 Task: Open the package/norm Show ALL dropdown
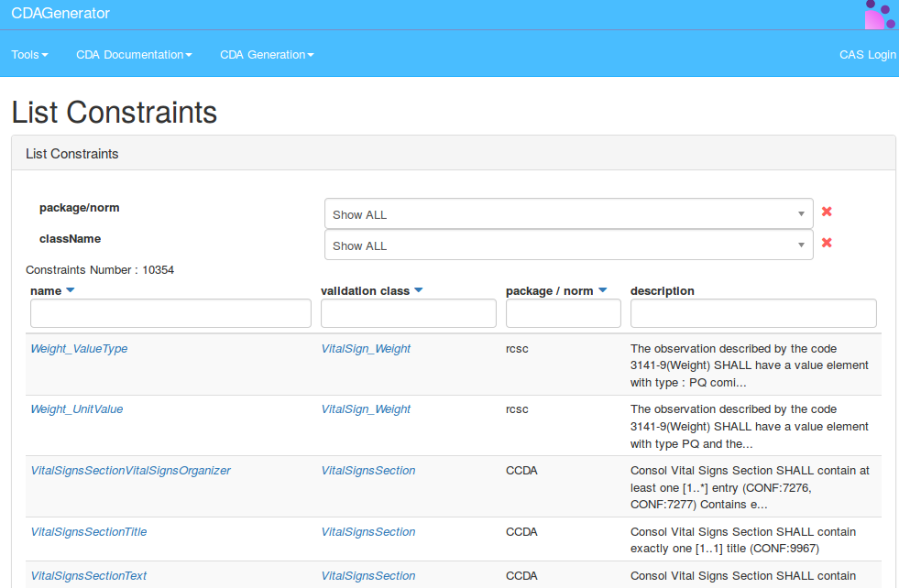568,214
